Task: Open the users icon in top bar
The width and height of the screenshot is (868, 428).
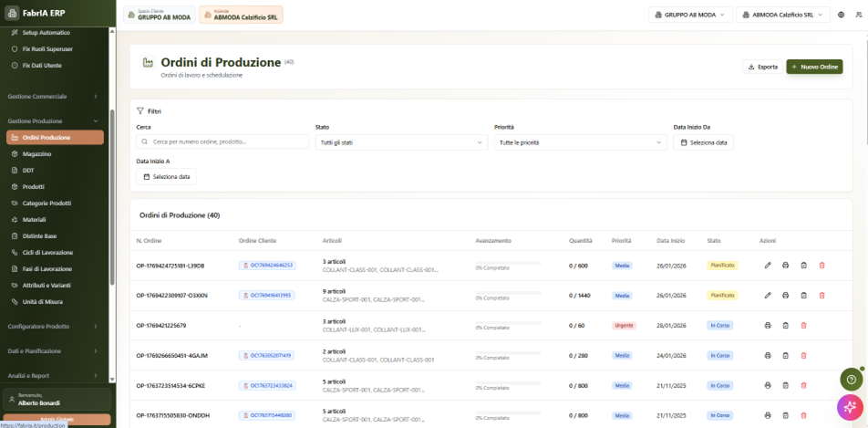Action: 859,15
